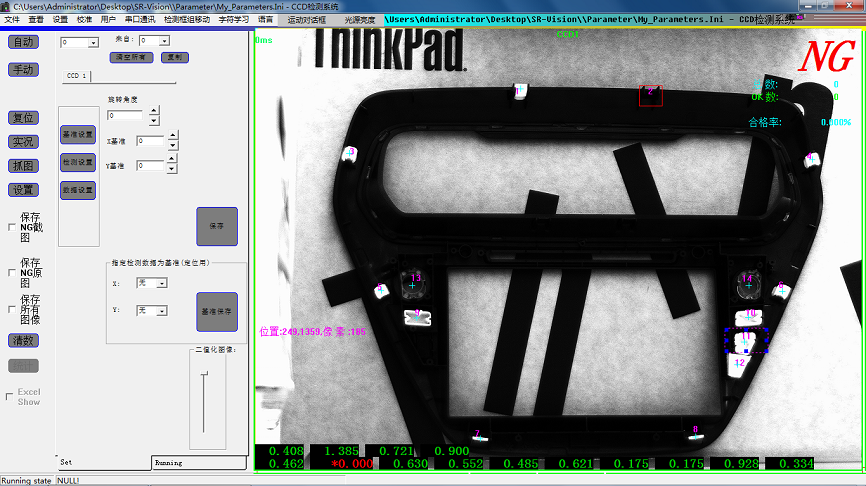This screenshot has width=866, height=486.
Task: Switch to 手动 (Manual) mode button
Action: pos(23,70)
